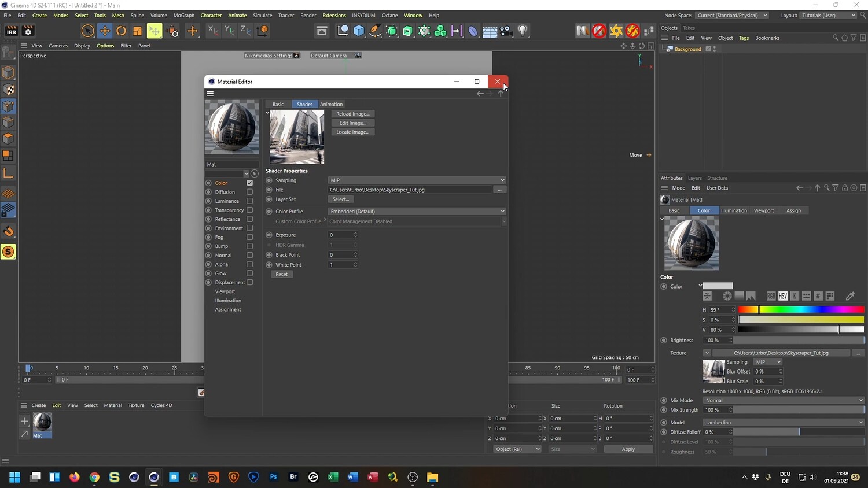Open Google Chrome from the taskbar
Screen dimensions: 868x488
click(x=94, y=477)
